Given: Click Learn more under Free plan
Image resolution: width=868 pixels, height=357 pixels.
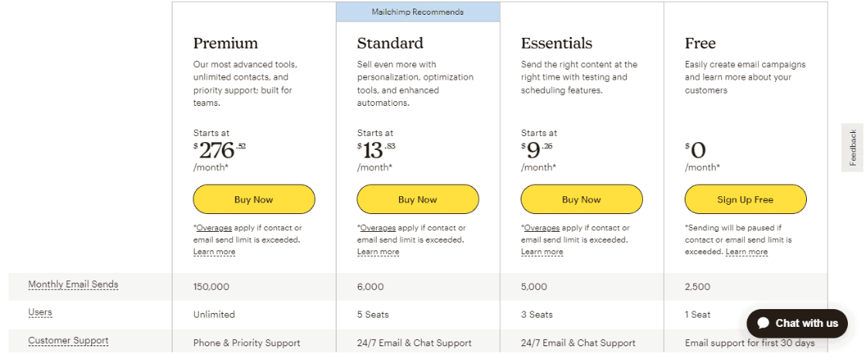Looking at the screenshot, I should pos(747,252).
